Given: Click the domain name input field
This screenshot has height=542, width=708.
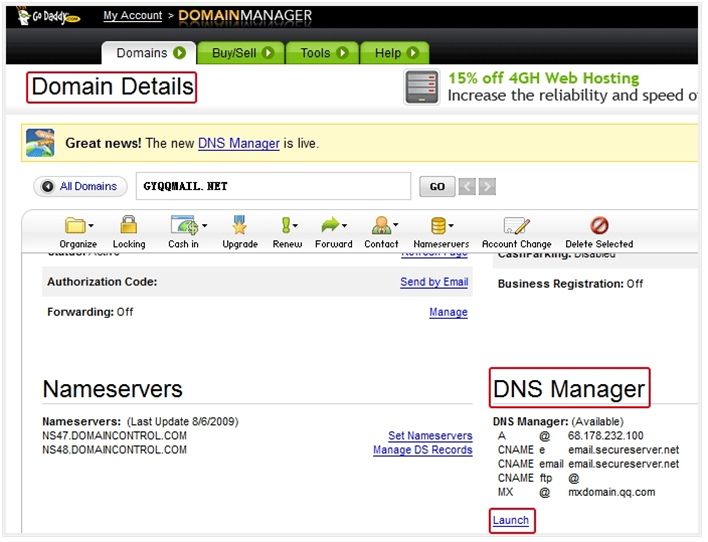Looking at the screenshot, I should coord(273,186).
